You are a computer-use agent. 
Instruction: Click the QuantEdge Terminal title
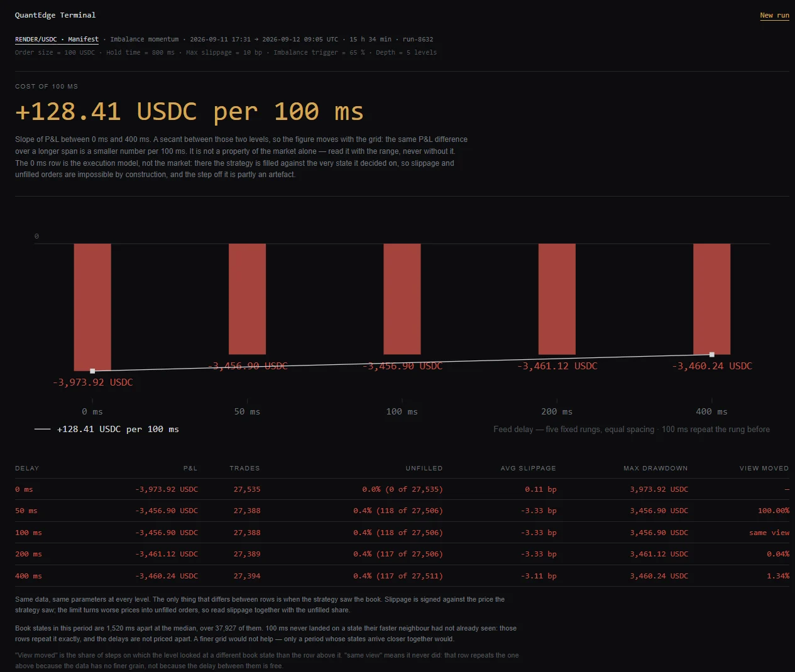click(x=55, y=15)
